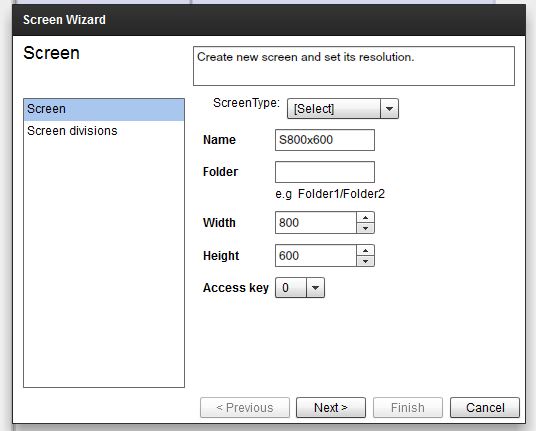
Task: Open the ScreenType dropdown arrow
Action: [x=389, y=109]
